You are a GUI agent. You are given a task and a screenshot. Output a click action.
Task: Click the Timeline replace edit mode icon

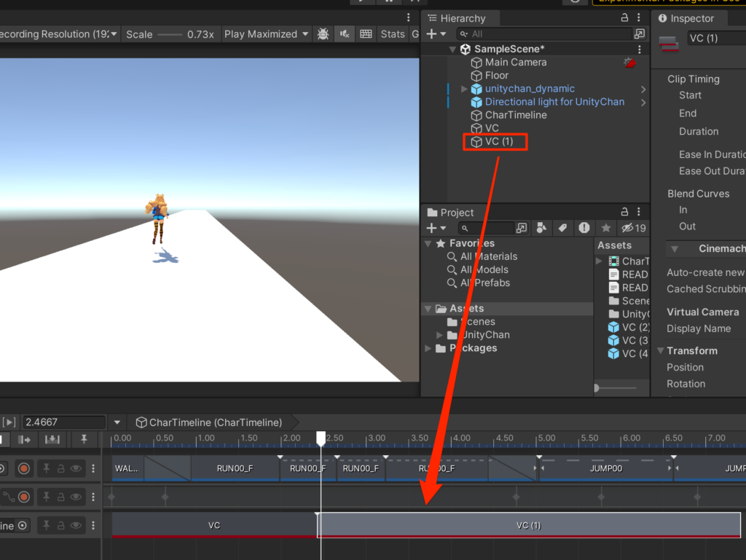(52, 440)
